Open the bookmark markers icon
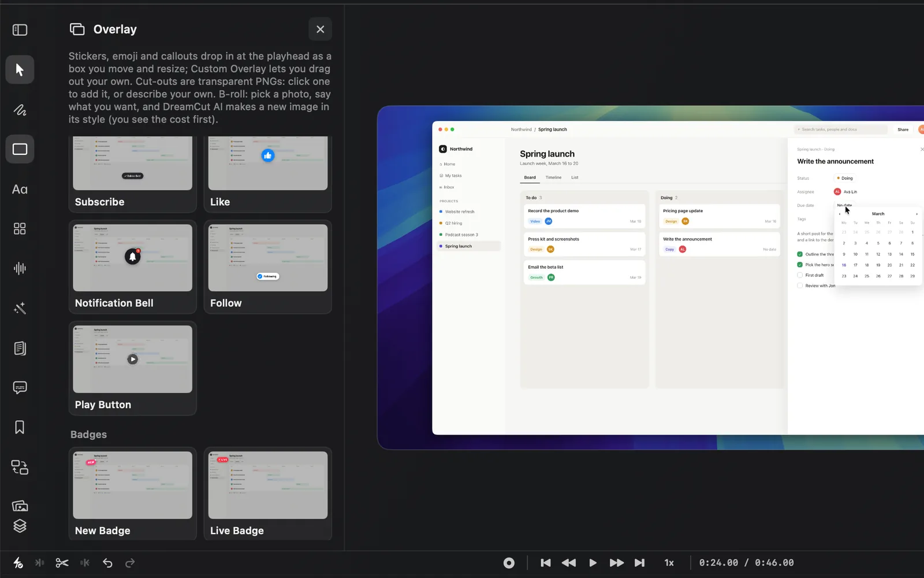Image resolution: width=924 pixels, height=578 pixels. click(x=20, y=427)
